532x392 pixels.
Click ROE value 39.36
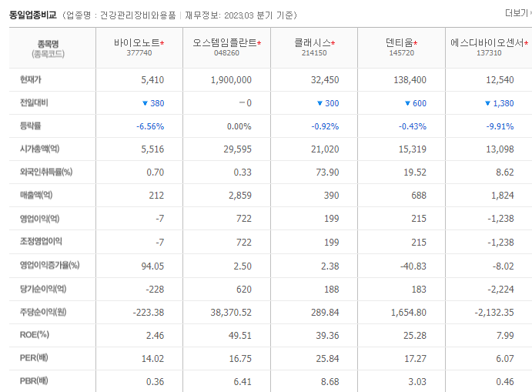327,335
